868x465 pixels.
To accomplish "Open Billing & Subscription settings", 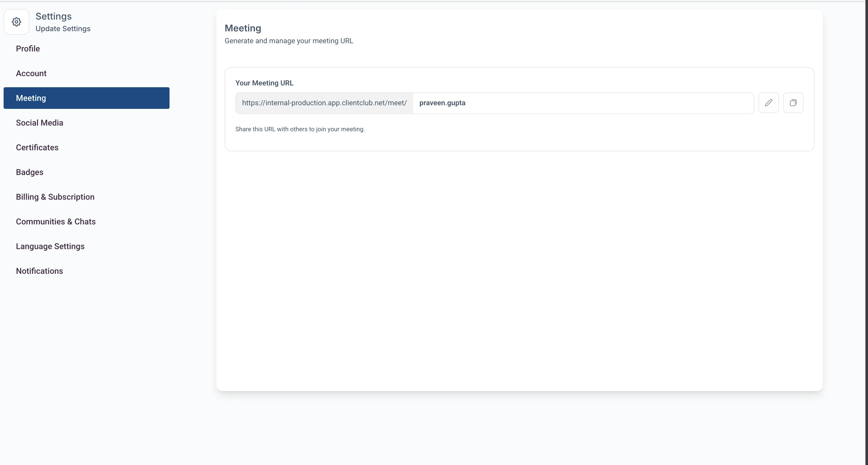I will tap(55, 197).
